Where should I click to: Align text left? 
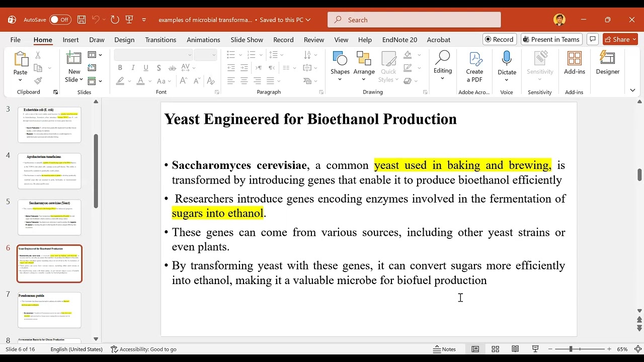[231, 81]
